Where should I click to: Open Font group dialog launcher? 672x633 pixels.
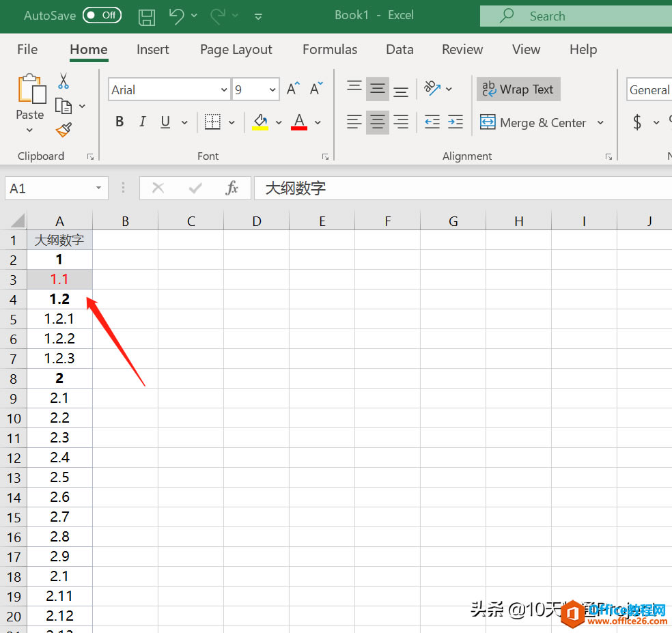(325, 156)
